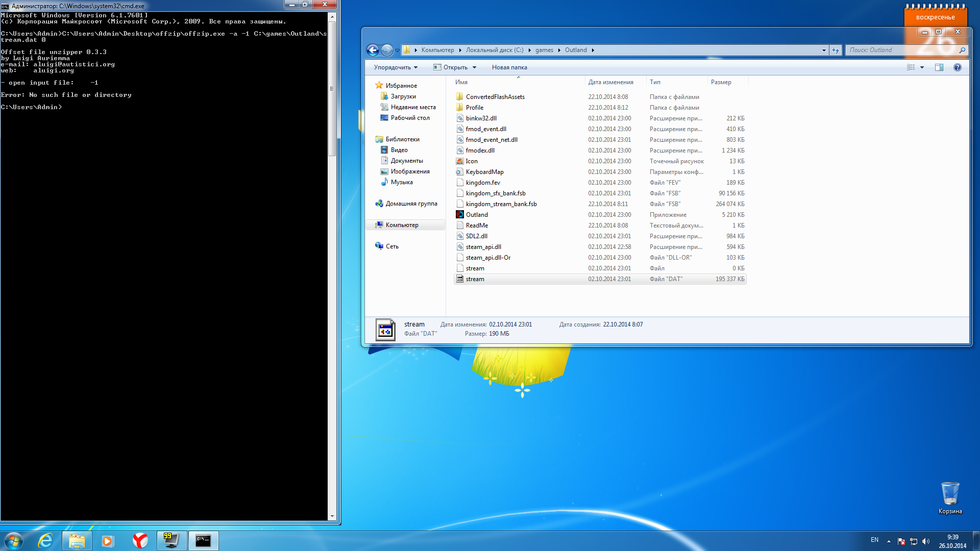The height and width of the screenshot is (551, 980).
Task: Click the change view icon
Action: (x=911, y=67)
